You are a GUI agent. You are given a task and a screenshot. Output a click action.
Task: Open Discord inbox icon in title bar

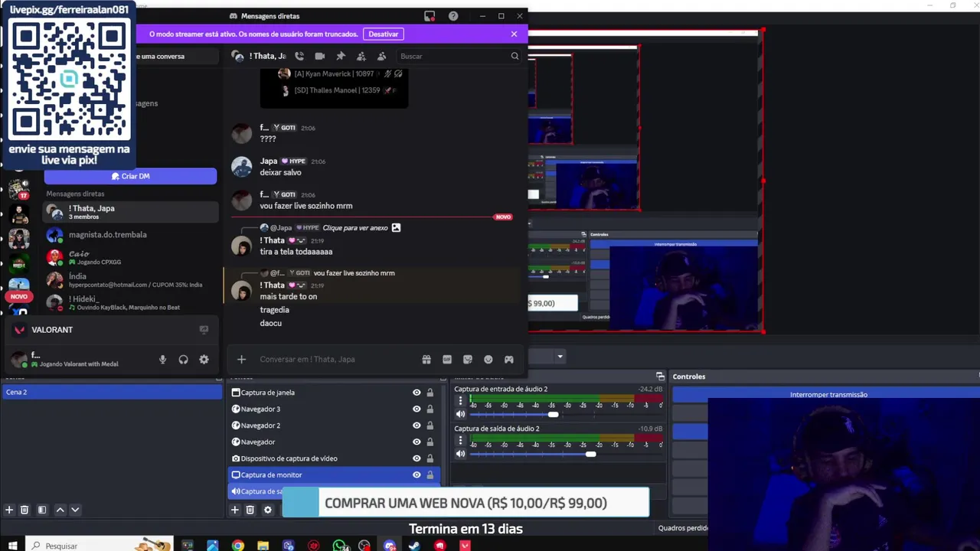click(430, 16)
